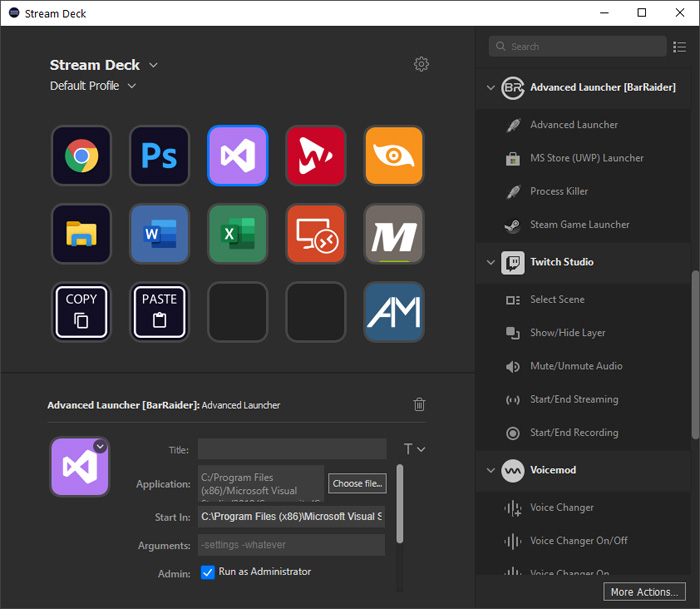
Task: Select Start/End Streaming action
Action: 573,399
